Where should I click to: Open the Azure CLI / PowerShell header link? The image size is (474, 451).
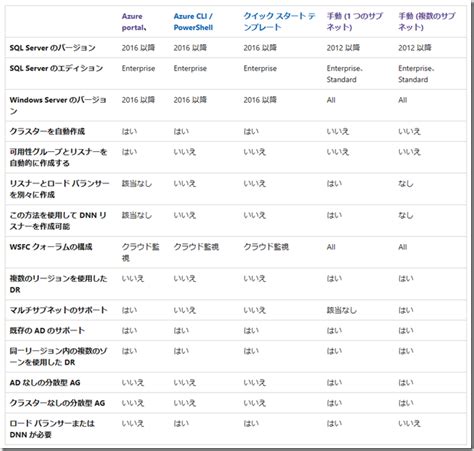pos(193,22)
